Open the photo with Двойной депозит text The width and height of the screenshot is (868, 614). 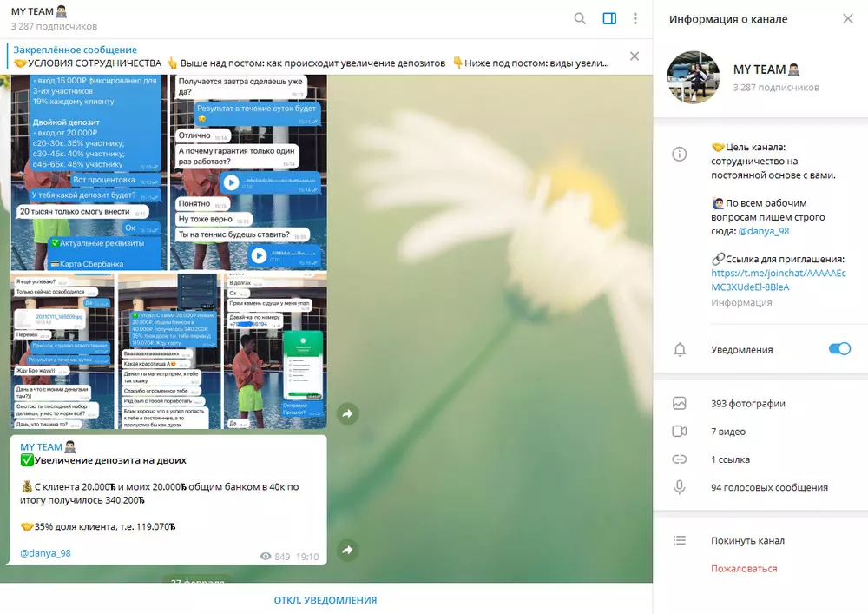click(x=89, y=172)
